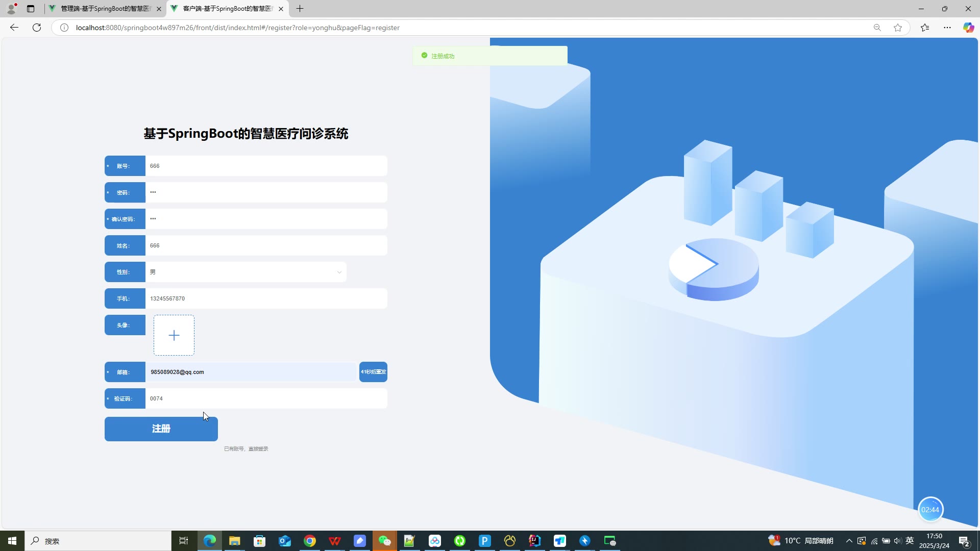Focus the 验证码 input field
980x551 pixels.
pos(265,398)
